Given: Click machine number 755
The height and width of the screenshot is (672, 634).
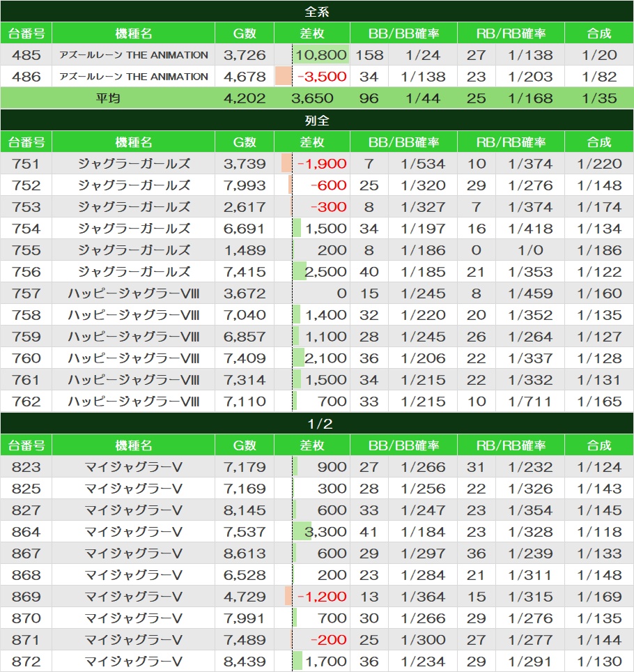Looking at the screenshot, I should [26, 250].
